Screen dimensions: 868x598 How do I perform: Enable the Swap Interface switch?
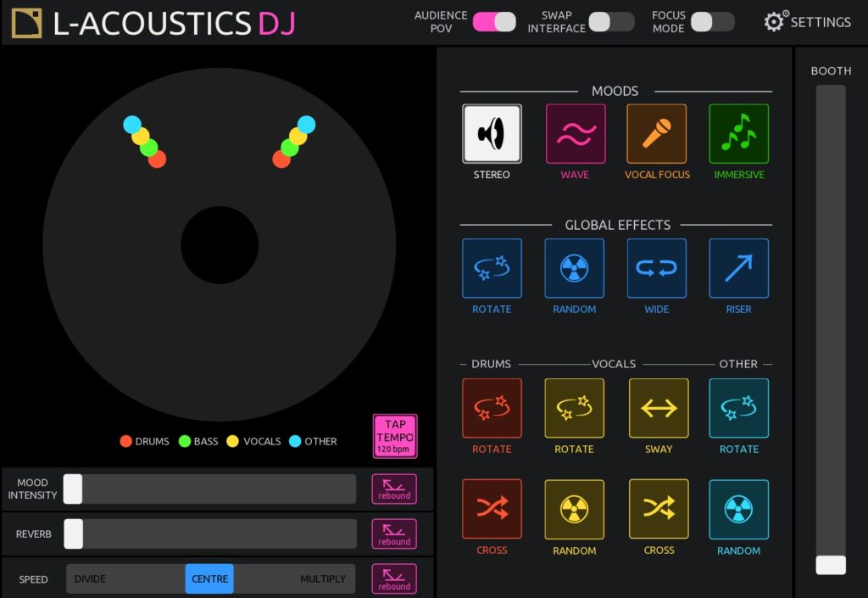coord(611,22)
